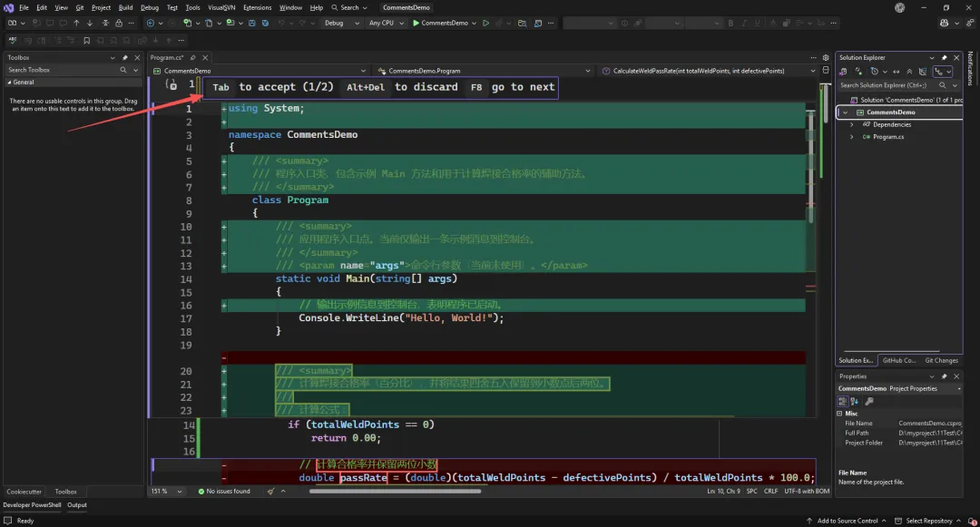This screenshot has width=980, height=527.
Task: Click Show All Files icon in Solution Explorer
Action: pos(923,72)
